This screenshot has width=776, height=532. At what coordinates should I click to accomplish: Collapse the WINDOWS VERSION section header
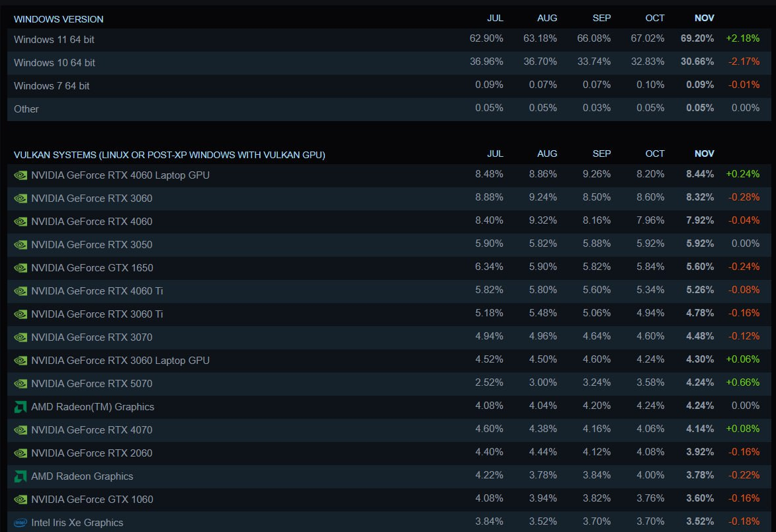pos(59,19)
